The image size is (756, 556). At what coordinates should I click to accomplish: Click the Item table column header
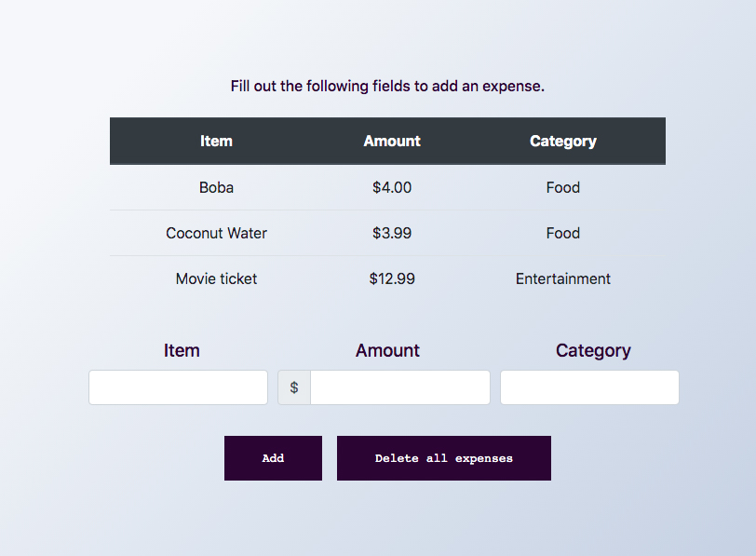pyautogui.click(x=216, y=142)
